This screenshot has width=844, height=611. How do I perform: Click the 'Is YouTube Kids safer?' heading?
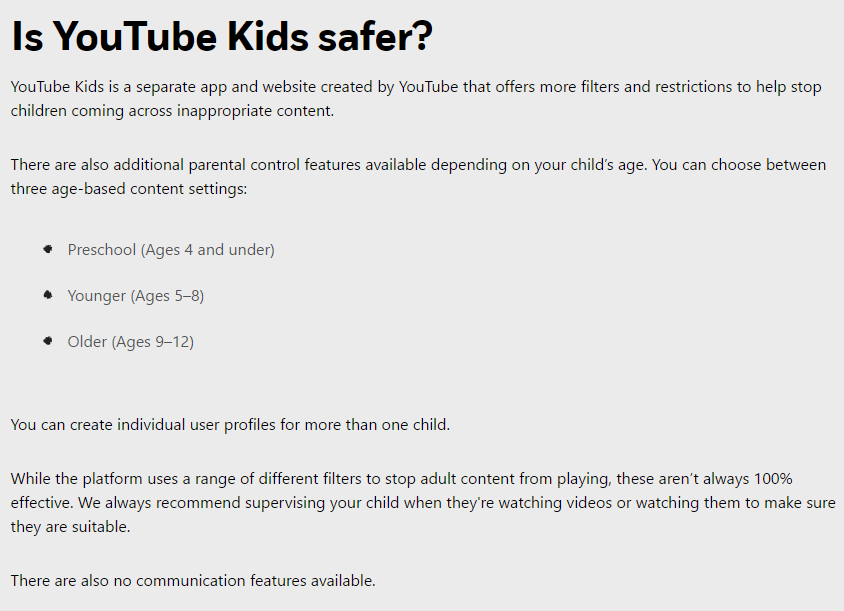tap(222, 37)
